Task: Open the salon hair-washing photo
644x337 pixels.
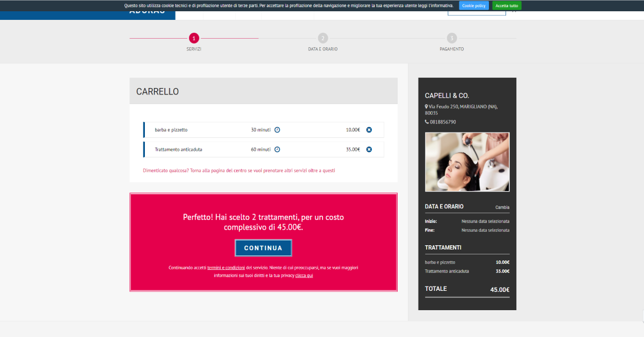Action: point(467,162)
